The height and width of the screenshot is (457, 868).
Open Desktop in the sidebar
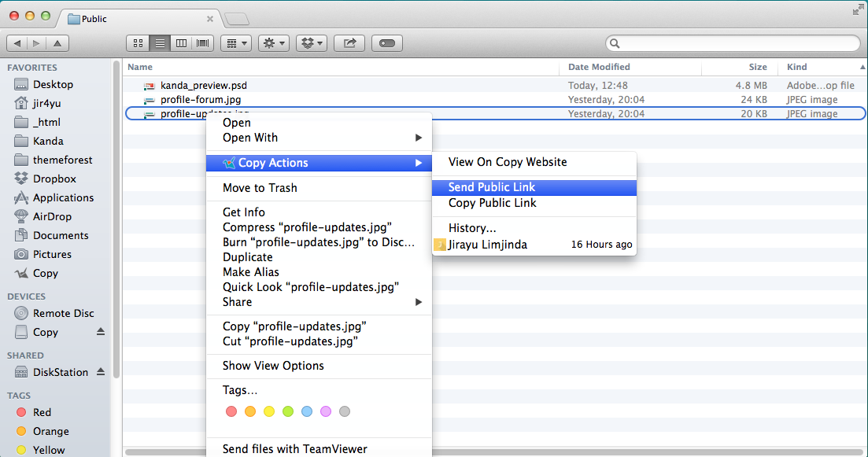[x=54, y=85]
